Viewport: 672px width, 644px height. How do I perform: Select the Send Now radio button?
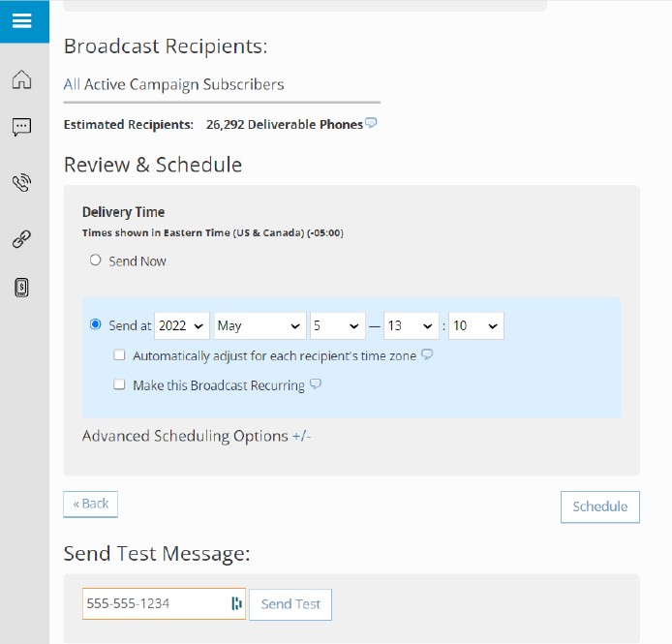click(x=95, y=261)
